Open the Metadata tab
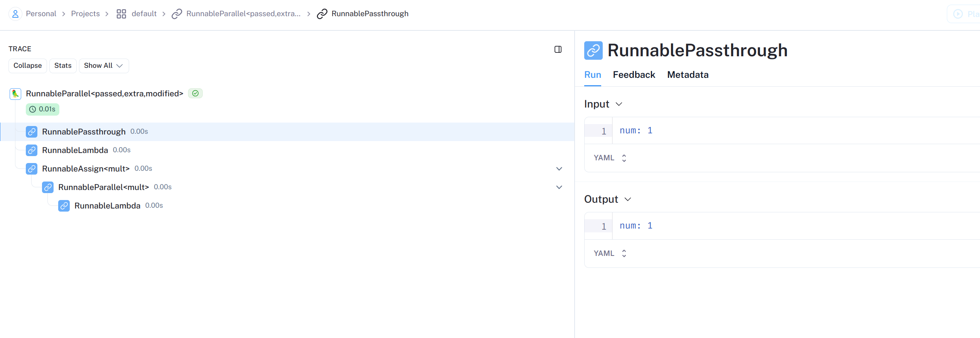Screen dimensions: 980x338 [x=688, y=75]
